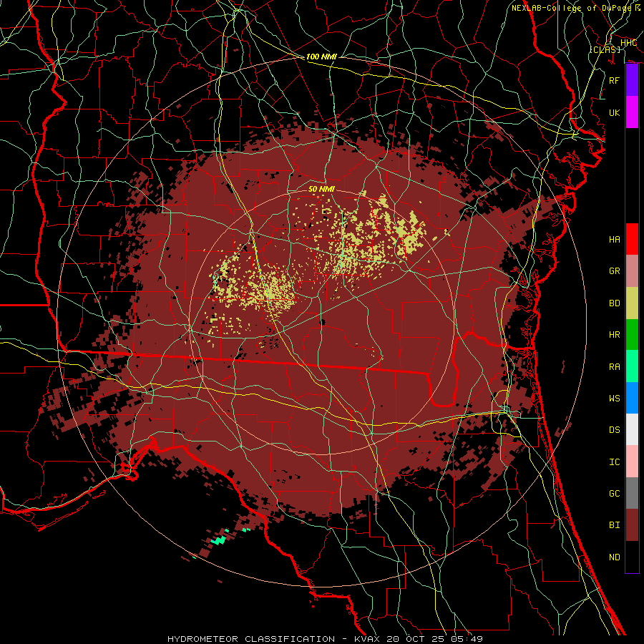Click the "HHC" product code text
The height and width of the screenshot is (644, 644).
(x=628, y=43)
